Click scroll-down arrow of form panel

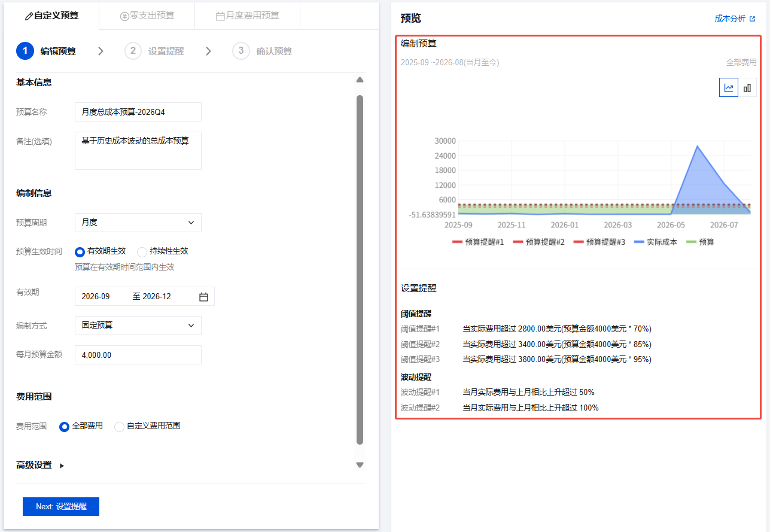pos(360,465)
